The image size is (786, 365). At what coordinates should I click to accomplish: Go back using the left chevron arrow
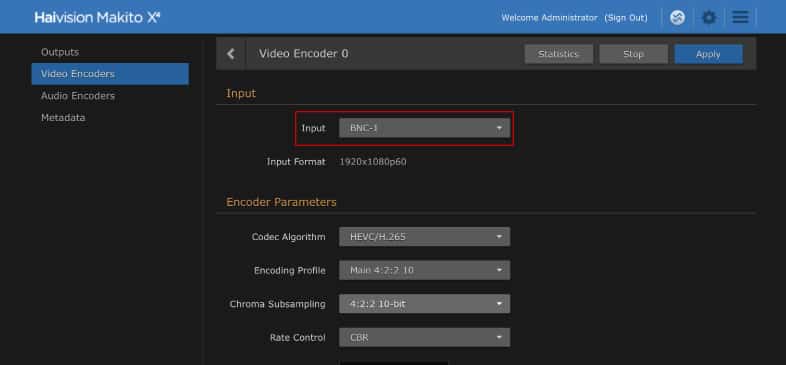[231, 54]
